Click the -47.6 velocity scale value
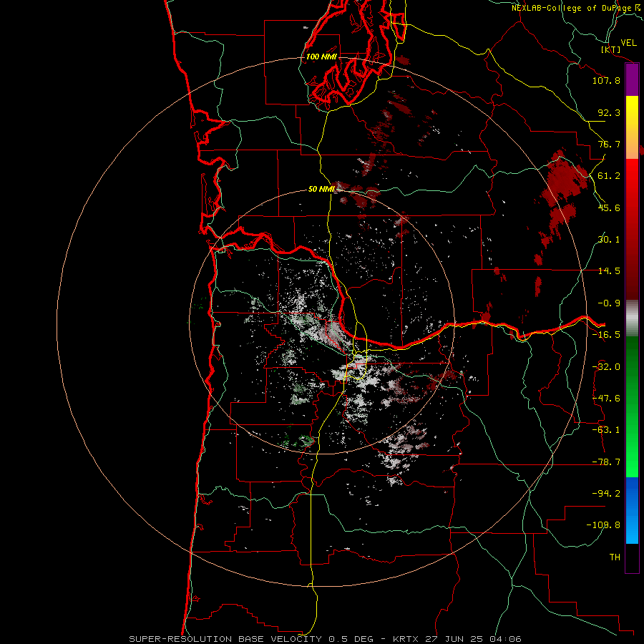 606,399
